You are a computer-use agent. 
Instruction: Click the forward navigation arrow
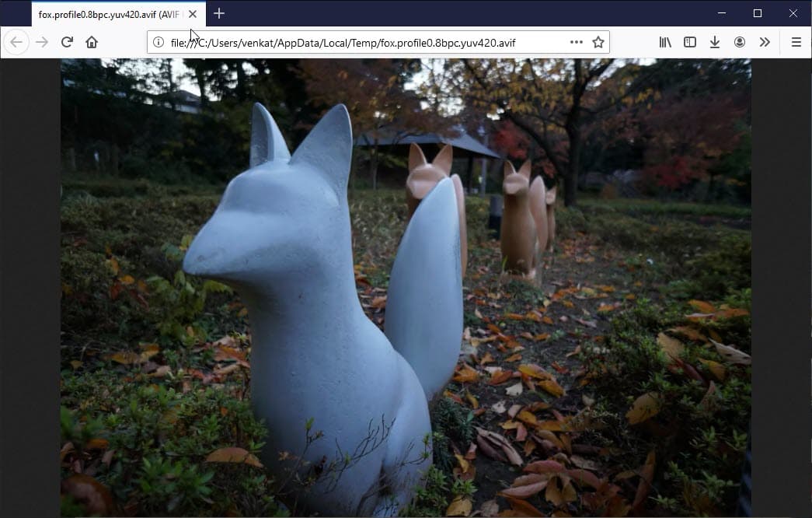click(42, 42)
